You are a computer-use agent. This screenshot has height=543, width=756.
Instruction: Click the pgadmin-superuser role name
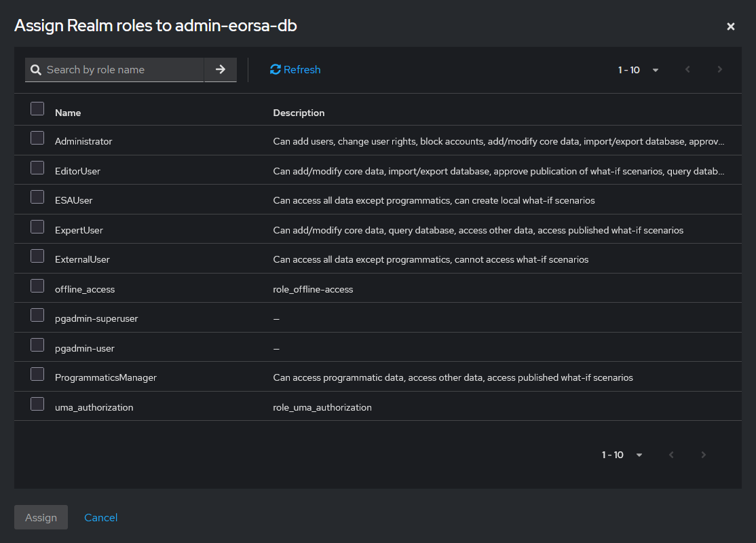point(96,319)
